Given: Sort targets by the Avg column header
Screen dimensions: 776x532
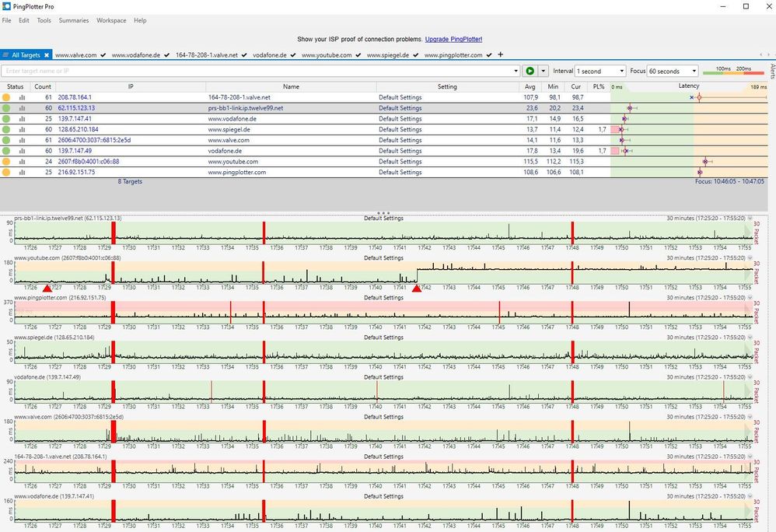Looking at the screenshot, I should coord(530,86).
